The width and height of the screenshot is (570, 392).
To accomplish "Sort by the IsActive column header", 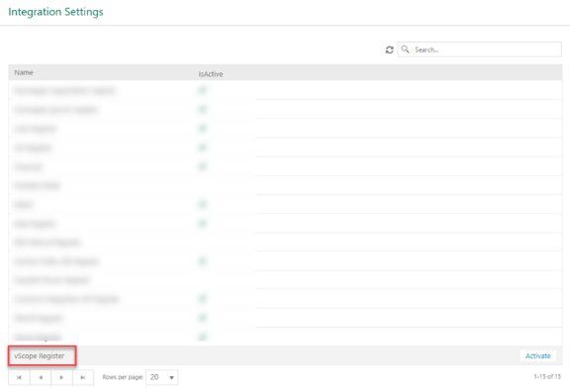I will point(211,74).
